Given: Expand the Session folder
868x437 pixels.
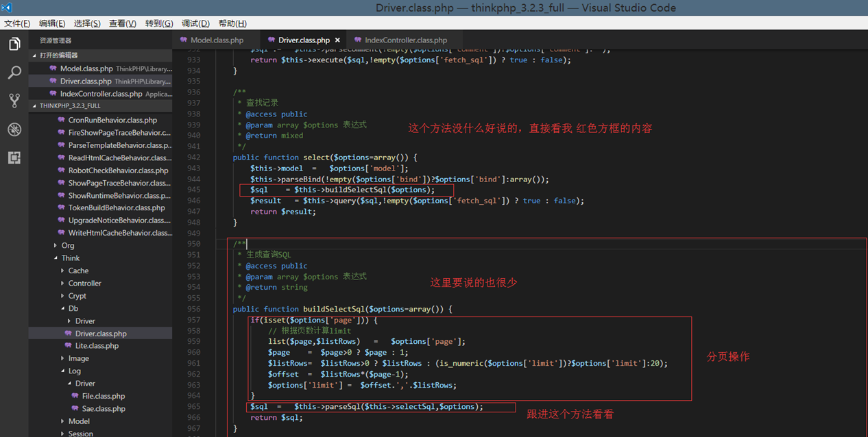Looking at the screenshot, I should 80,434.
